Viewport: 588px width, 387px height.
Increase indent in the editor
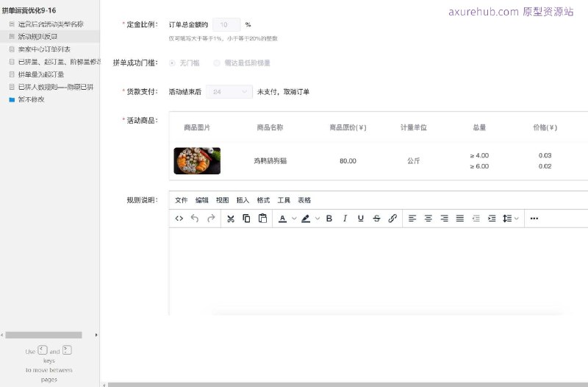click(492, 219)
